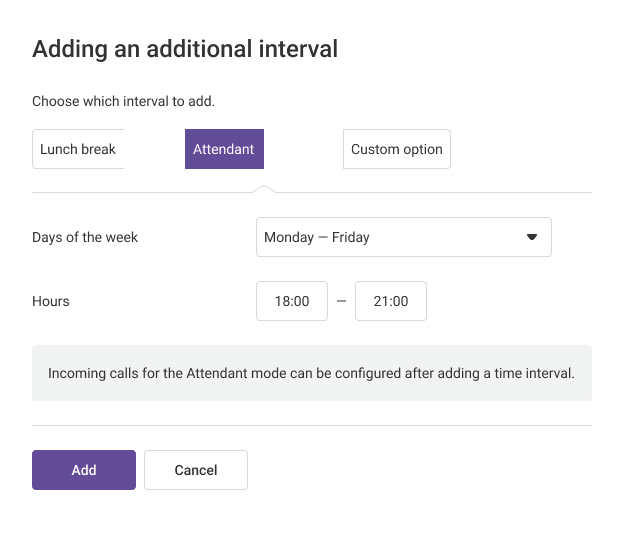
Task: Select the Lunch break interval option
Action: tap(78, 149)
